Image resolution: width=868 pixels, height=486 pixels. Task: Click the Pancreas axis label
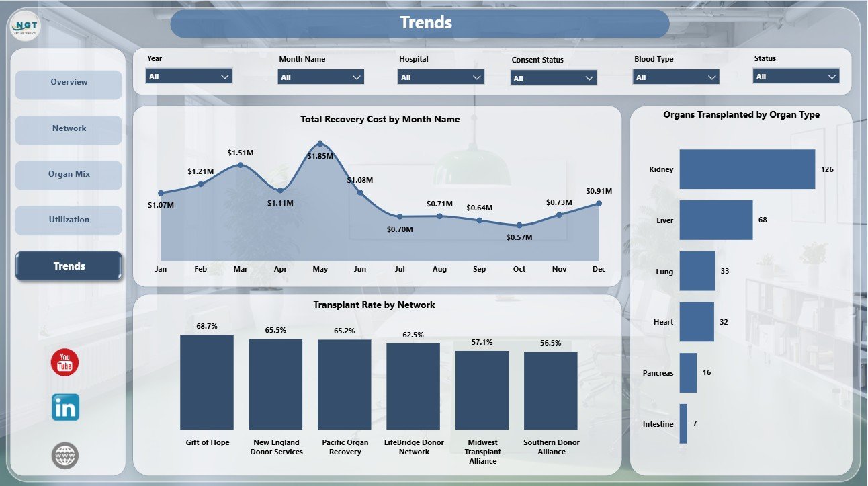click(x=657, y=373)
